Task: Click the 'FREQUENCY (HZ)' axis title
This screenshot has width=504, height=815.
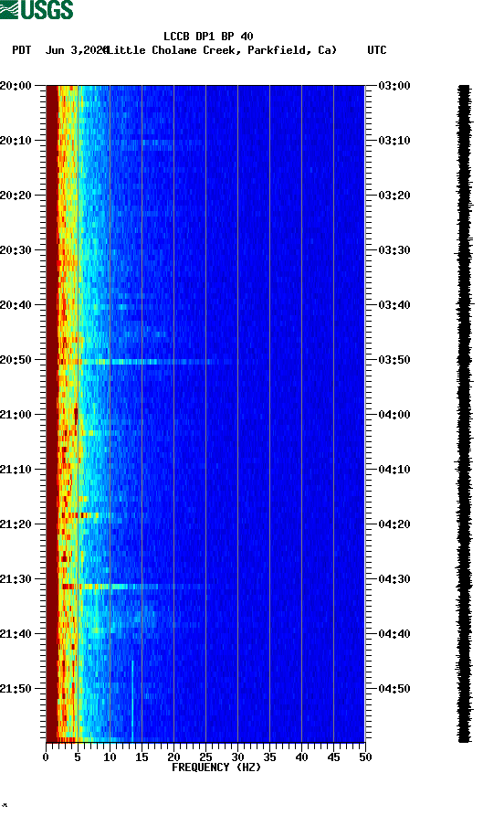Action: (x=216, y=767)
